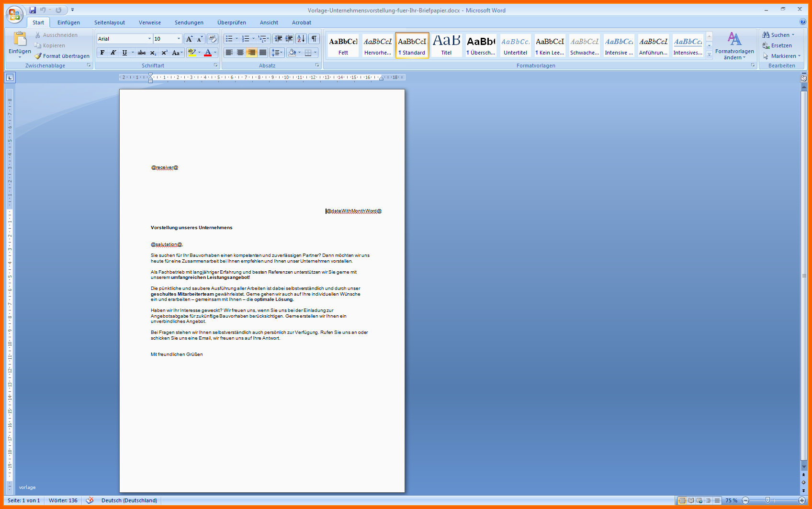Open line spacing dropdown

(277, 53)
